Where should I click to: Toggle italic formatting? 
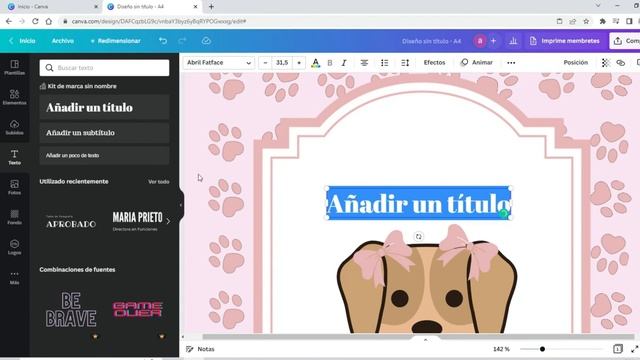pos(344,63)
